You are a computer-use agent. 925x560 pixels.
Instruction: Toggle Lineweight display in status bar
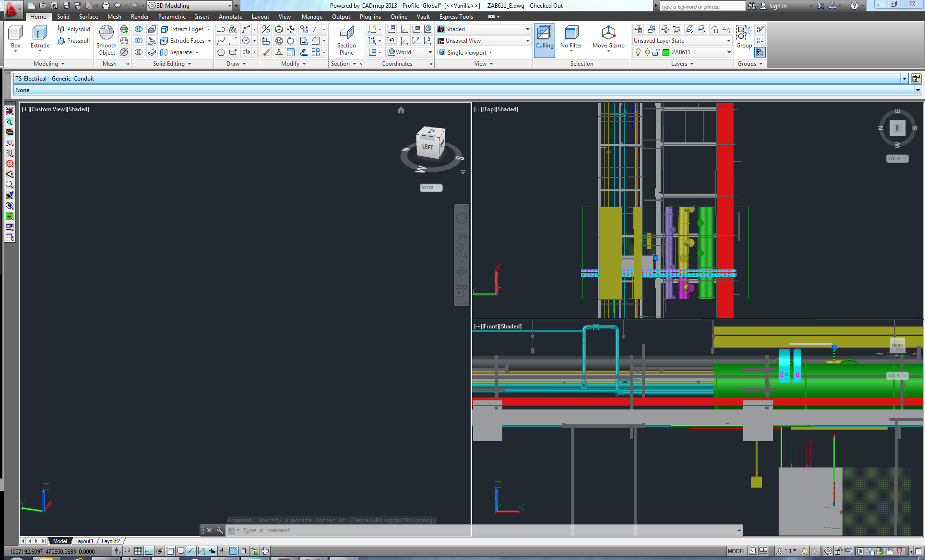coord(222,551)
